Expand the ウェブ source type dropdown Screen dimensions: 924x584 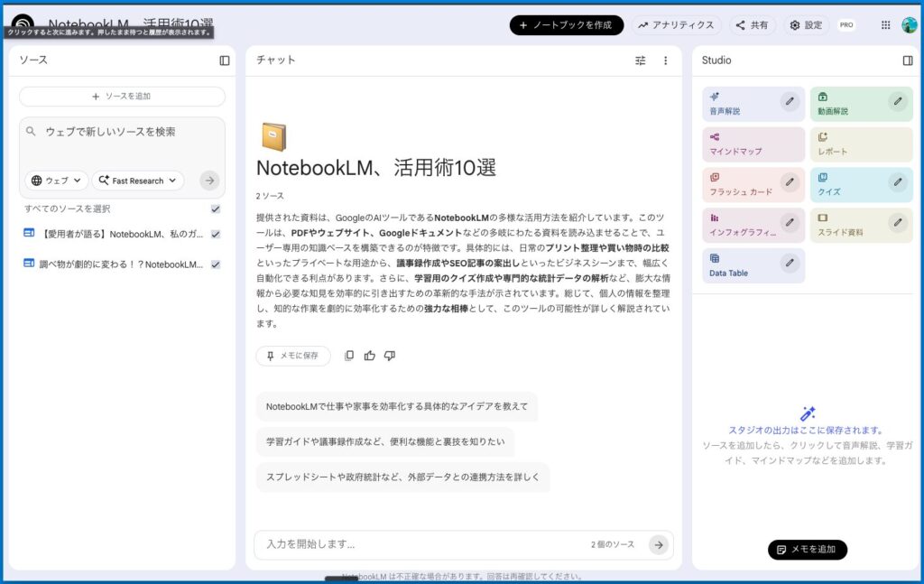(56, 181)
